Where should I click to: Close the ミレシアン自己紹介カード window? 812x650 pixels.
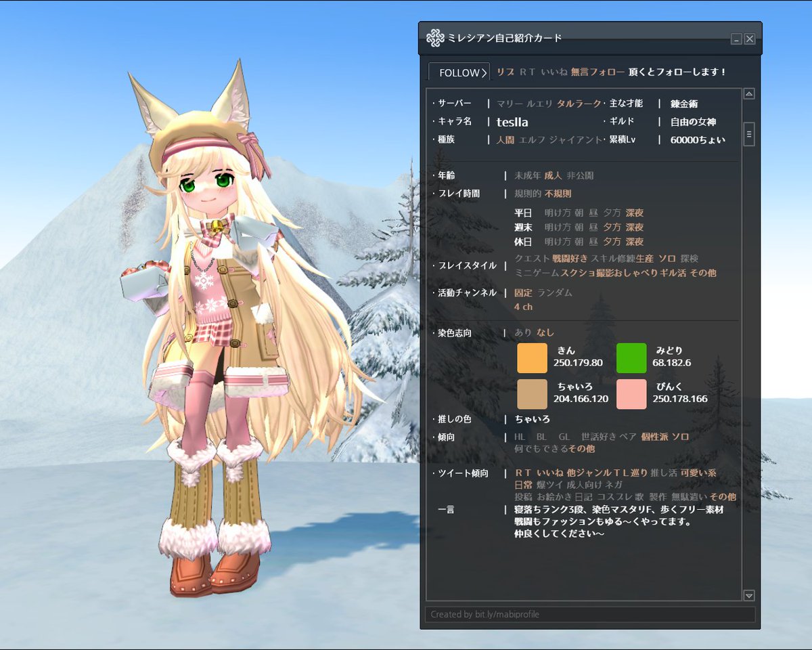point(750,39)
